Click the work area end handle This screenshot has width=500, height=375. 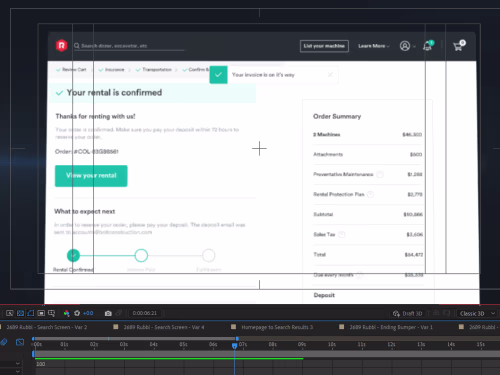[x=237, y=339]
